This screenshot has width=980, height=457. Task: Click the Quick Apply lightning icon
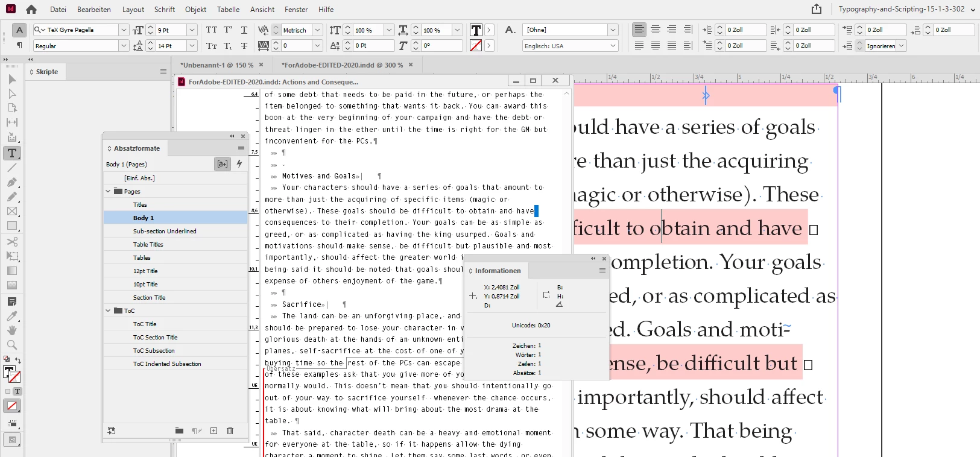239,163
